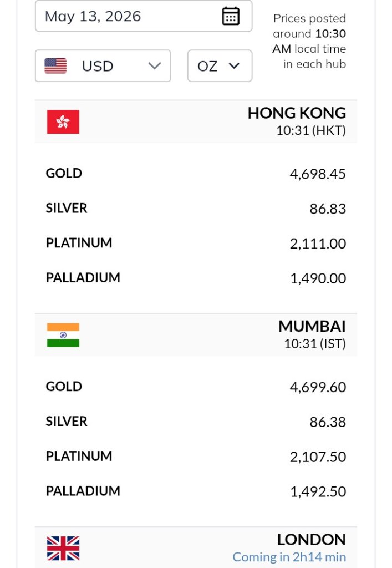The height and width of the screenshot is (568, 392).
Task: Click the United Kingdom flag icon
Action: pos(63,548)
